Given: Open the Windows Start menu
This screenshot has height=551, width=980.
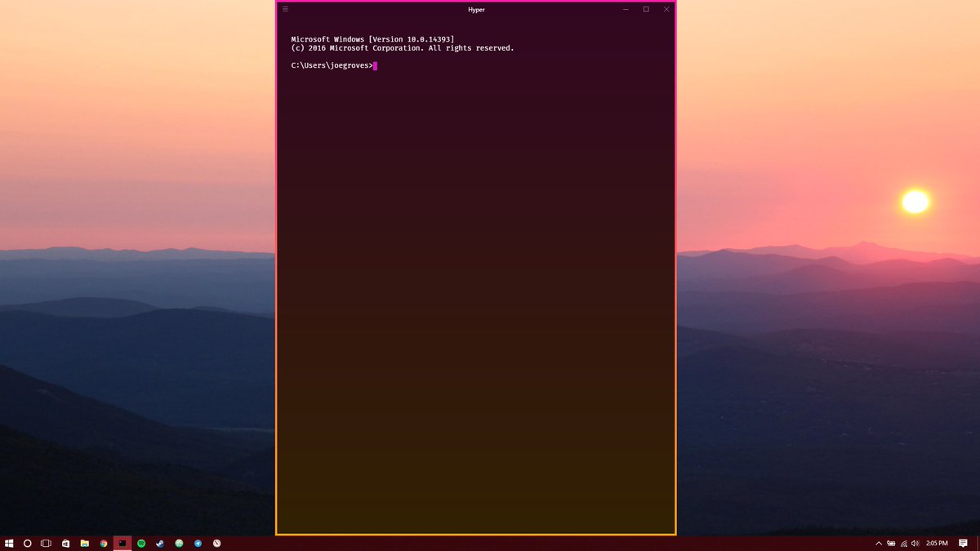Looking at the screenshot, I should click(9, 543).
